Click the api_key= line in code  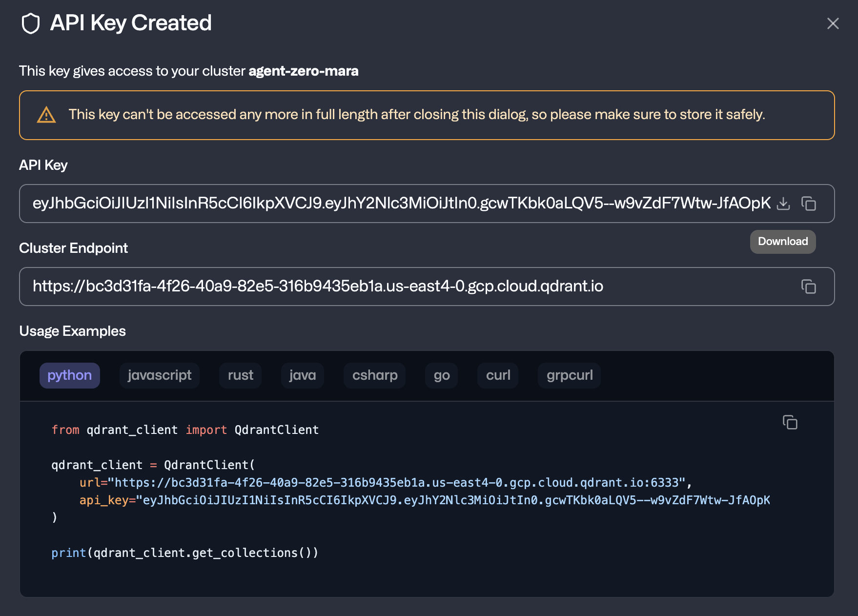pos(425,500)
